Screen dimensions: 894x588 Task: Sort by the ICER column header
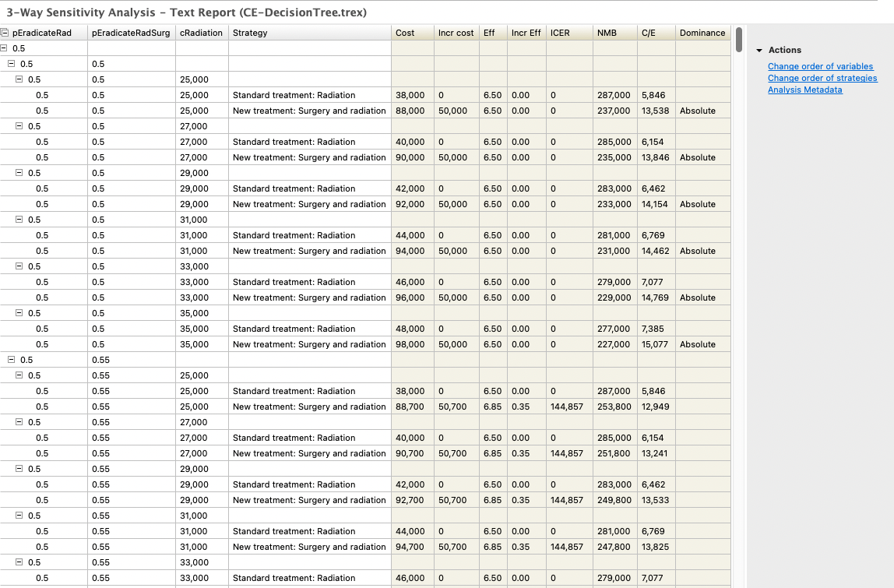coord(568,33)
